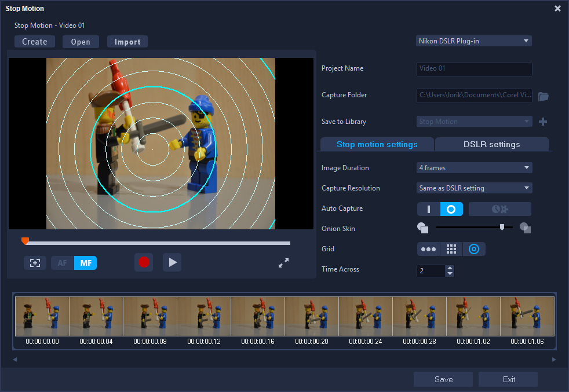Viewport: 569px width, 392px height.
Task: Switch focus mode to AF
Action: 61,262
